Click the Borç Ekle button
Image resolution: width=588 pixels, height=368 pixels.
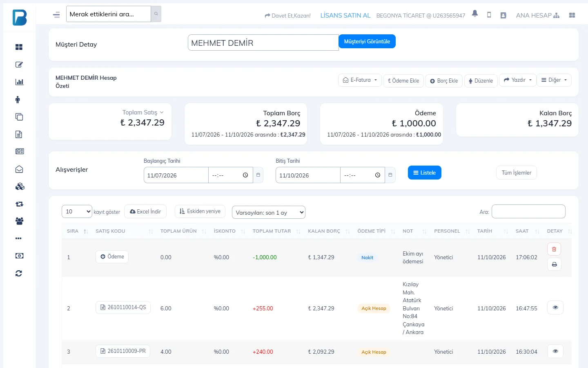tap(444, 81)
